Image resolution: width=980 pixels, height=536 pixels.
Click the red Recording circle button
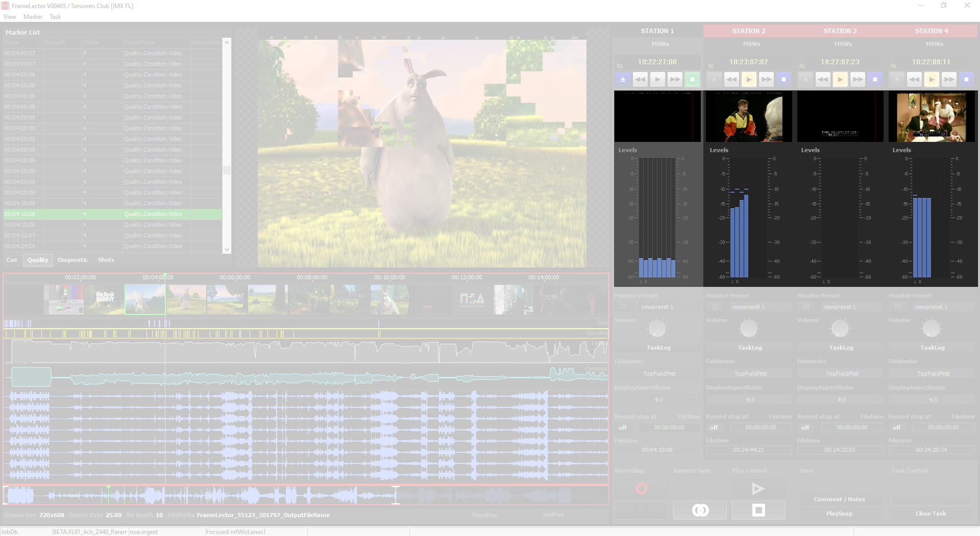pos(641,489)
